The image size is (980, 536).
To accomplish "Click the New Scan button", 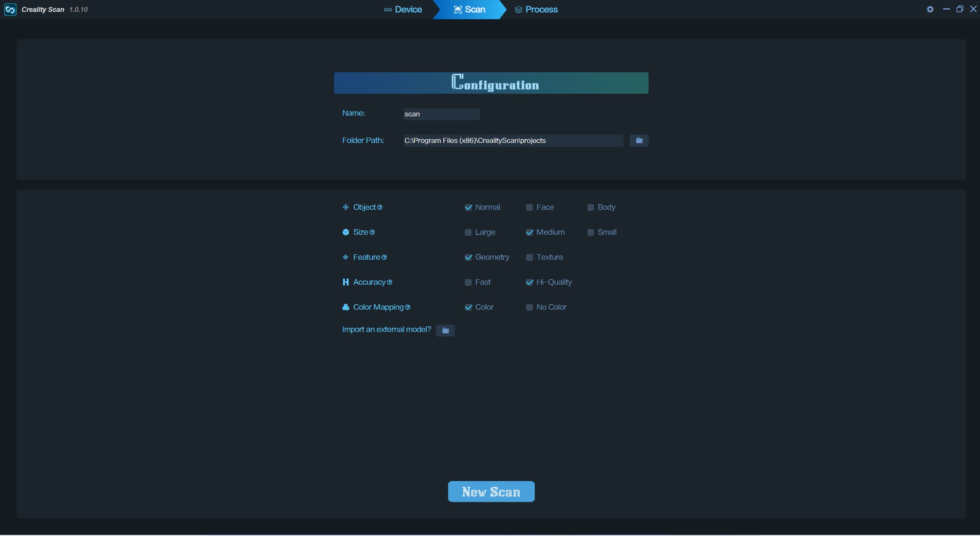I will pyautogui.click(x=491, y=491).
